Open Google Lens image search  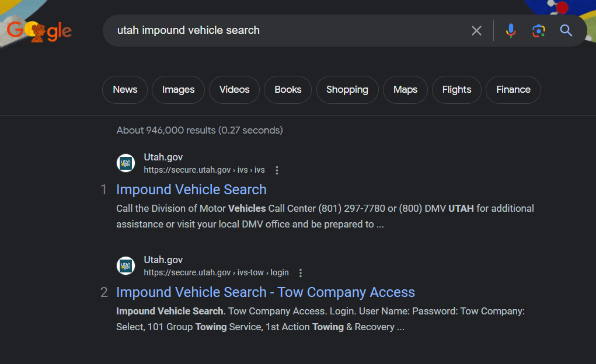pyautogui.click(x=539, y=31)
